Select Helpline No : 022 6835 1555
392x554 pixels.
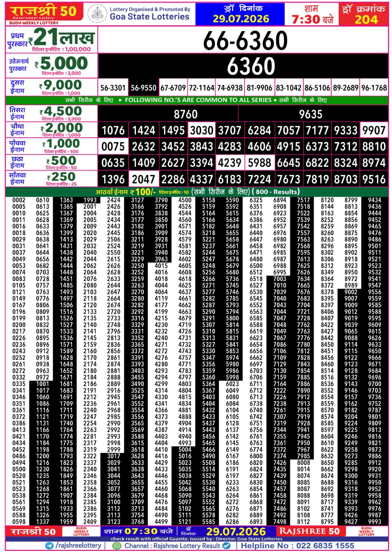pos(297,546)
